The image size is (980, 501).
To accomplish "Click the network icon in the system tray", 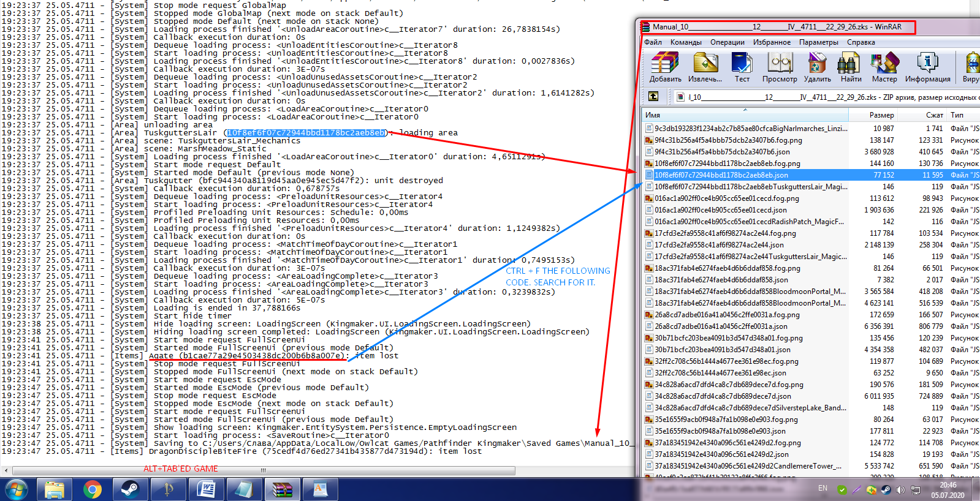I will tap(916, 490).
